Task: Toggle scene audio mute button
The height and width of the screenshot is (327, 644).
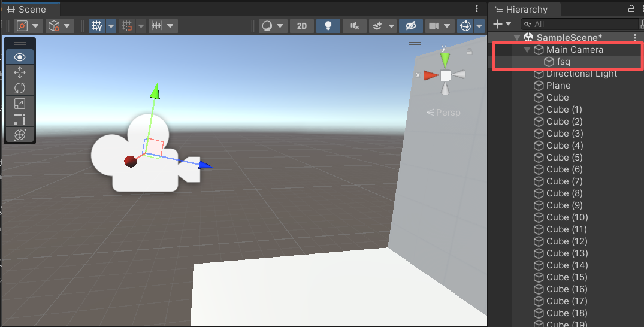Action: coord(354,26)
